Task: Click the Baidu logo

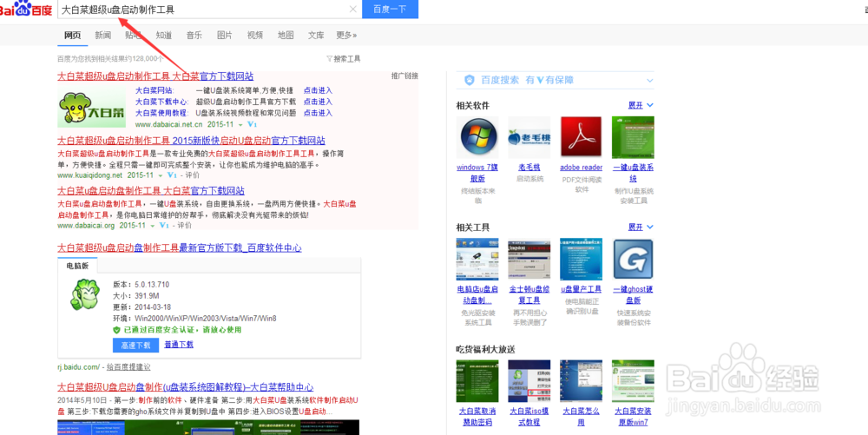Action: coord(25,9)
